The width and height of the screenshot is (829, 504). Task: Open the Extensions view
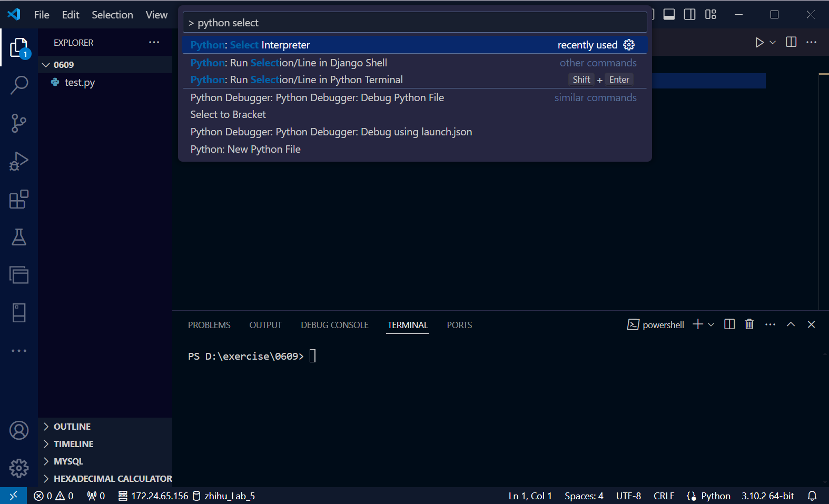pos(19,199)
